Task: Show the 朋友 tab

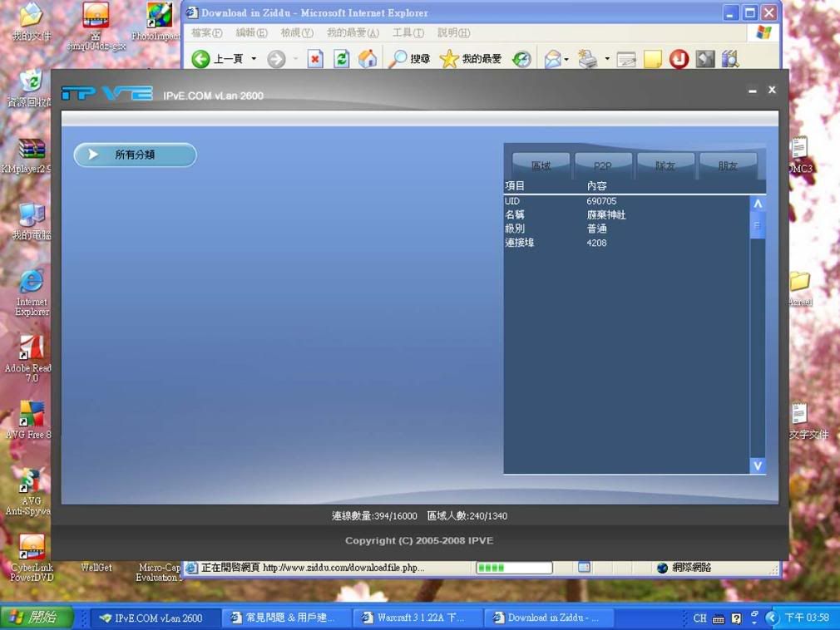Action: [x=728, y=165]
